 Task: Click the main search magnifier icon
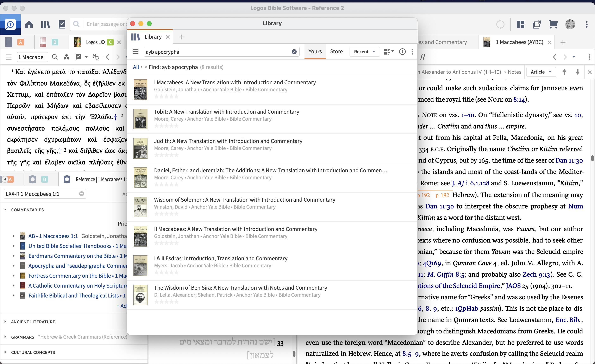point(76,24)
